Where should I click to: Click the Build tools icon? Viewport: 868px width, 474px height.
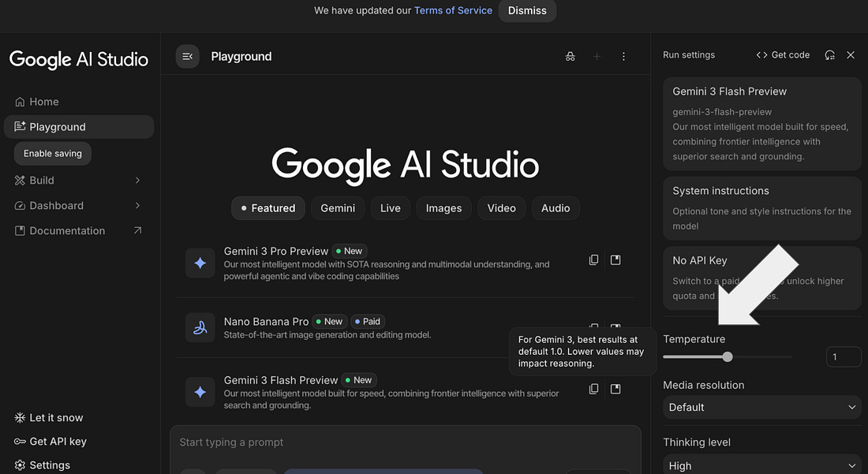[20, 181]
